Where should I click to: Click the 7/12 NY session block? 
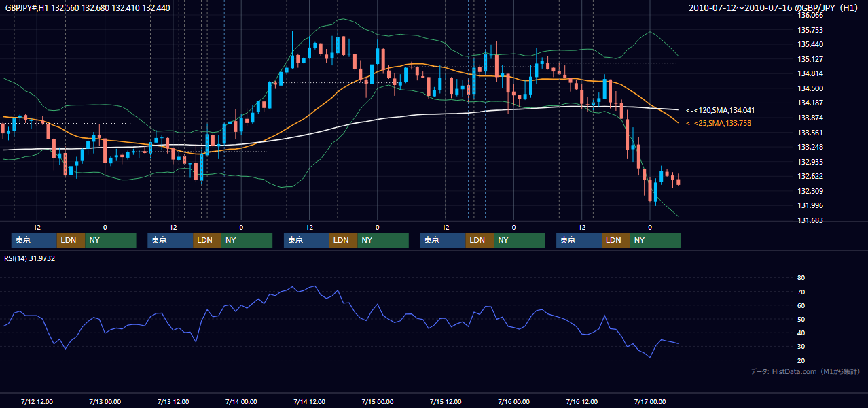(111, 240)
